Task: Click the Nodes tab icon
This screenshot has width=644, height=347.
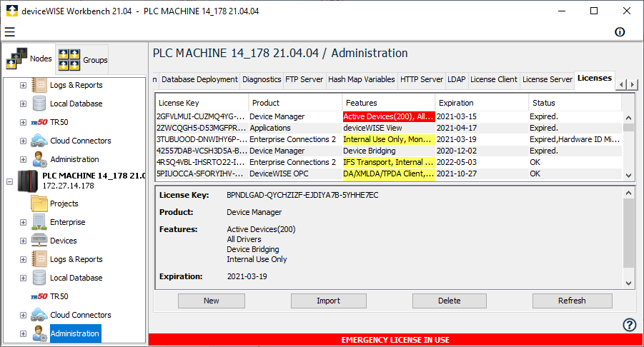Action: coord(17,59)
